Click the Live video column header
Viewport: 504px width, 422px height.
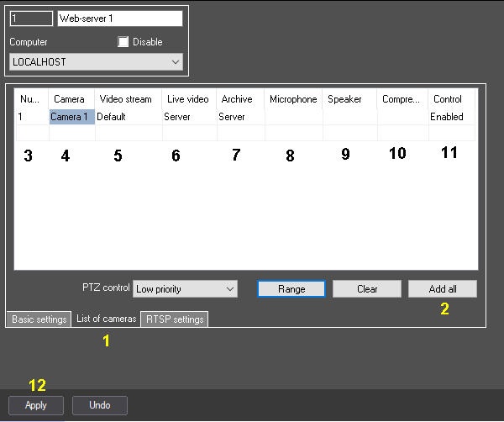(189, 99)
